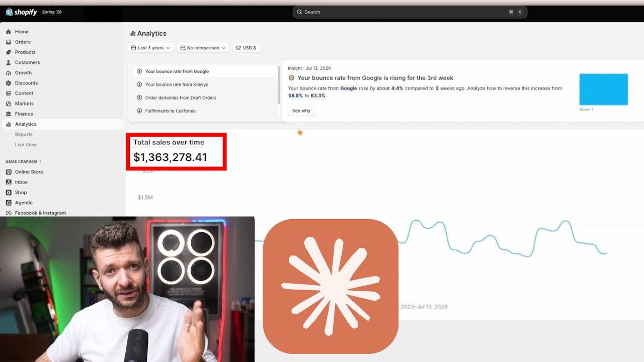Viewport: 644px width, 362px height.
Task: Click the Spring '26 edition badge
Action: 52,12
